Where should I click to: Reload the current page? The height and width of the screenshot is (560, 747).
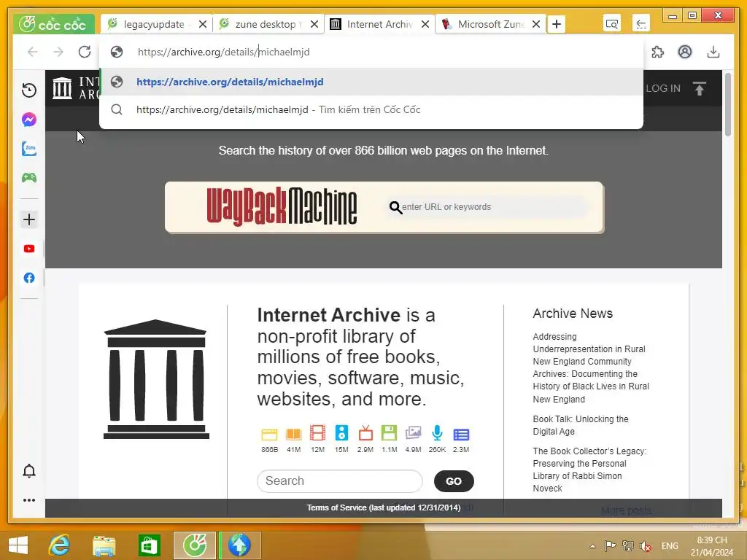tap(85, 52)
